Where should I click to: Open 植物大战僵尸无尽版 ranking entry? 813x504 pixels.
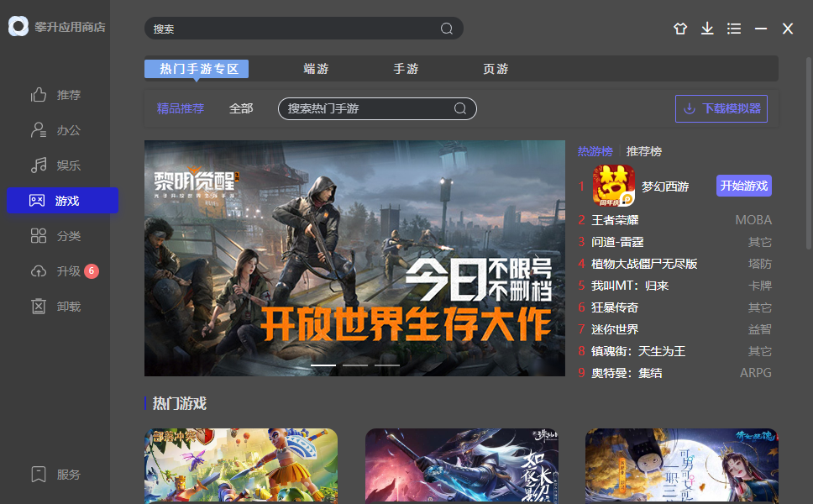[644, 264]
